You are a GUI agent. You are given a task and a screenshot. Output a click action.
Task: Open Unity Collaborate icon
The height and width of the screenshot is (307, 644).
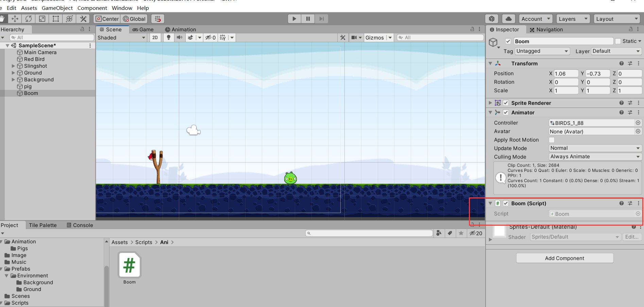(x=492, y=19)
